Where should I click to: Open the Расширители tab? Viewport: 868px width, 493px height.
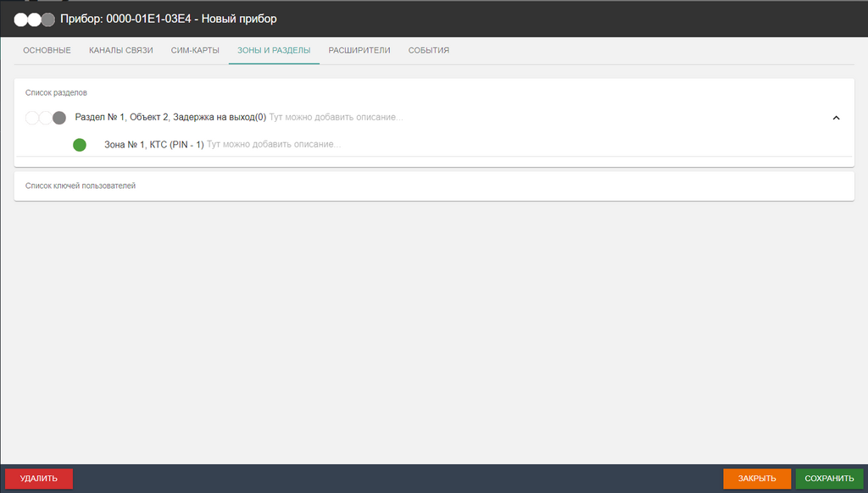(x=359, y=51)
